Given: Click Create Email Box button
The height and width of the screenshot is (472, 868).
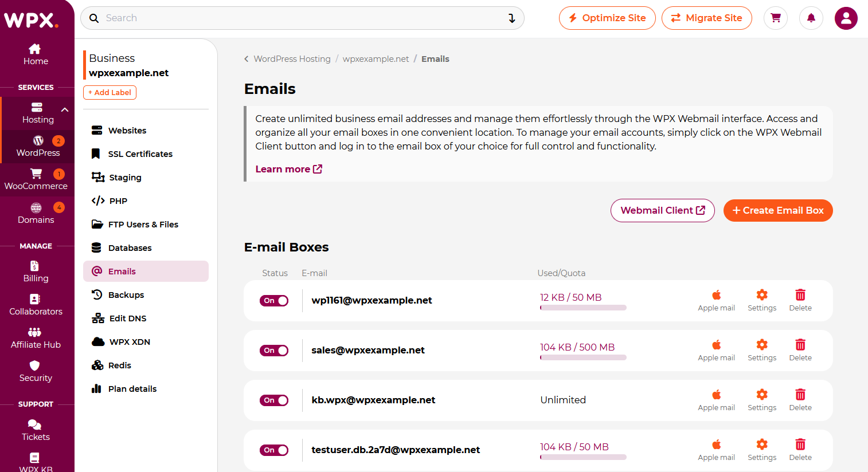Looking at the screenshot, I should point(778,210).
